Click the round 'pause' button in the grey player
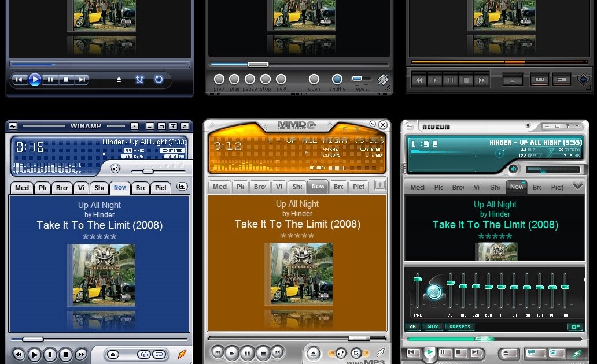The height and width of the screenshot is (364, 597). pyautogui.click(x=250, y=79)
